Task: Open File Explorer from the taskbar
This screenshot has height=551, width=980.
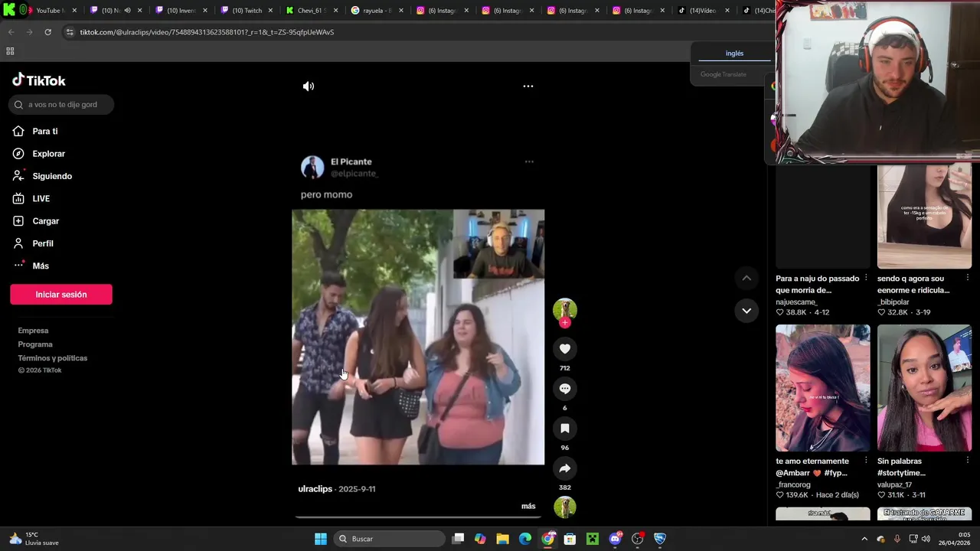Action: pos(502,539)
